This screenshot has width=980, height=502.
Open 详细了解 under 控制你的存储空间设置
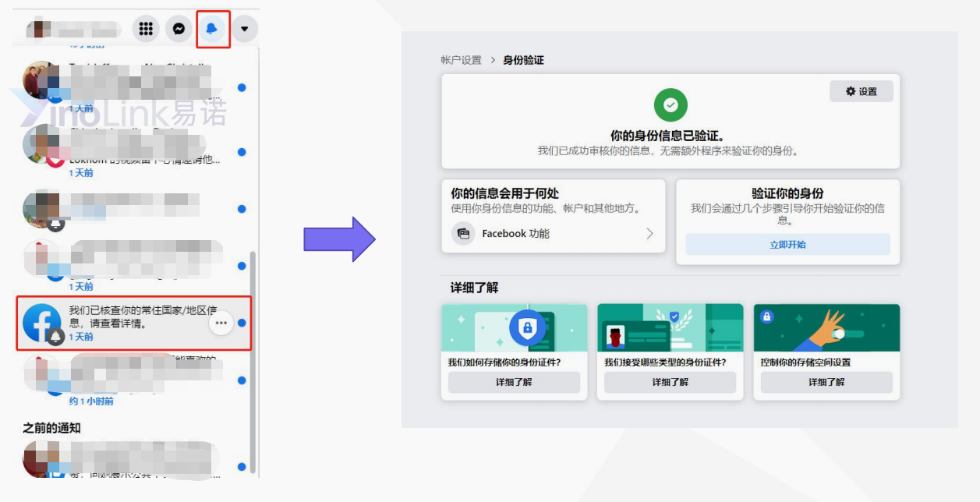point(826,382)
